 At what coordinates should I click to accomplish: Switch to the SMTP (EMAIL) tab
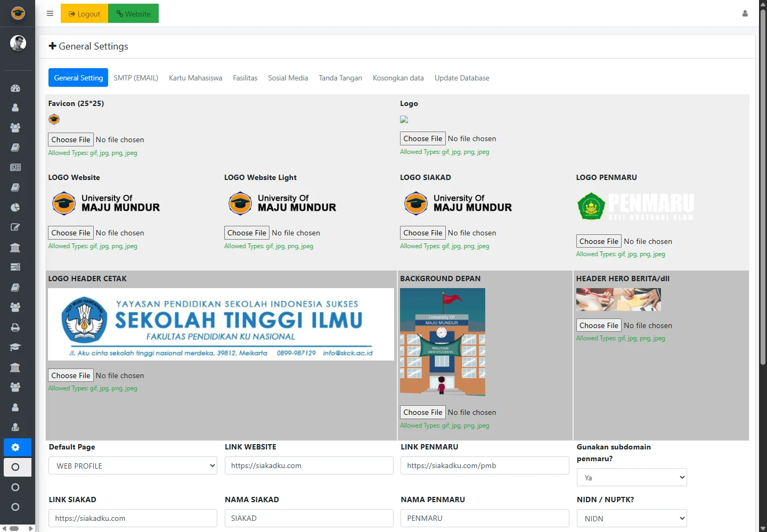pyautogui.click(x=136, y=78)
